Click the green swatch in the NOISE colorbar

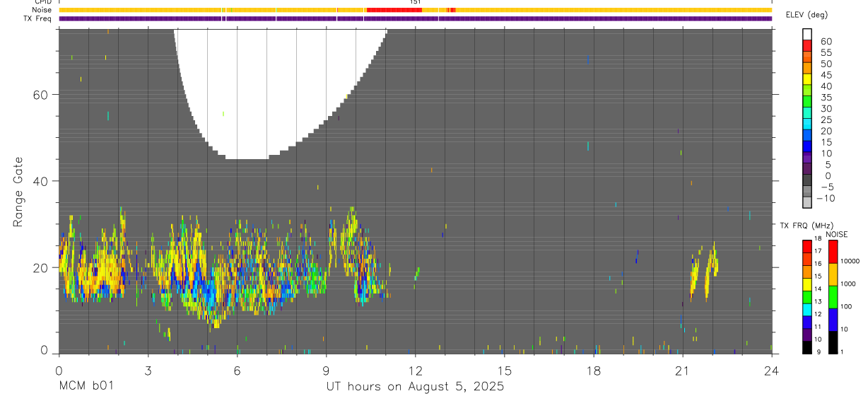click(833, 296)
